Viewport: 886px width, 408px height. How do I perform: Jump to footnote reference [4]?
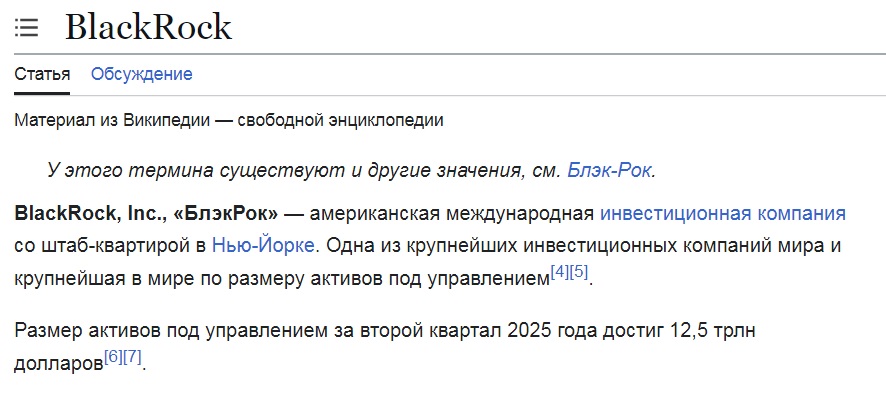560,272
